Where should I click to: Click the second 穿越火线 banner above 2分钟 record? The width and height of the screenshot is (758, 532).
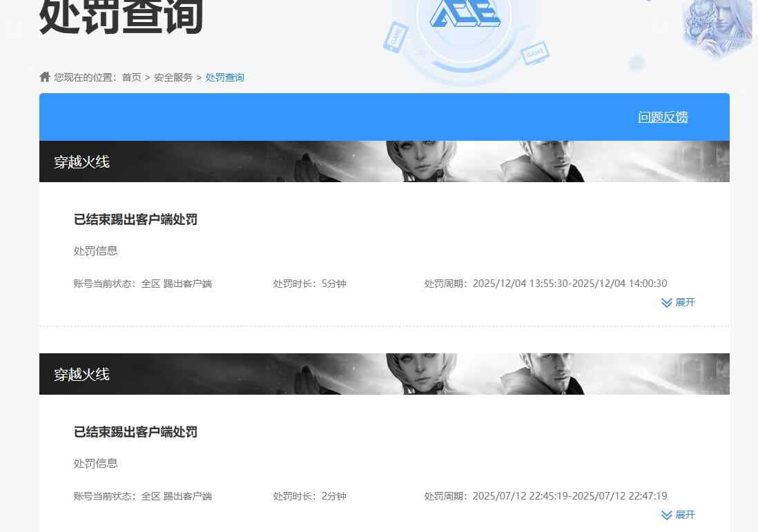(385, 374)
